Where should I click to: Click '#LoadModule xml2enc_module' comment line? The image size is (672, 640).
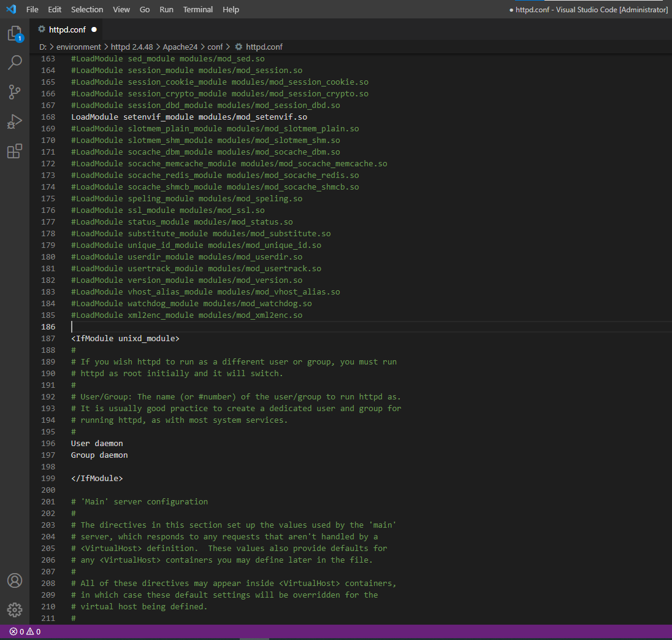point(187,315)
